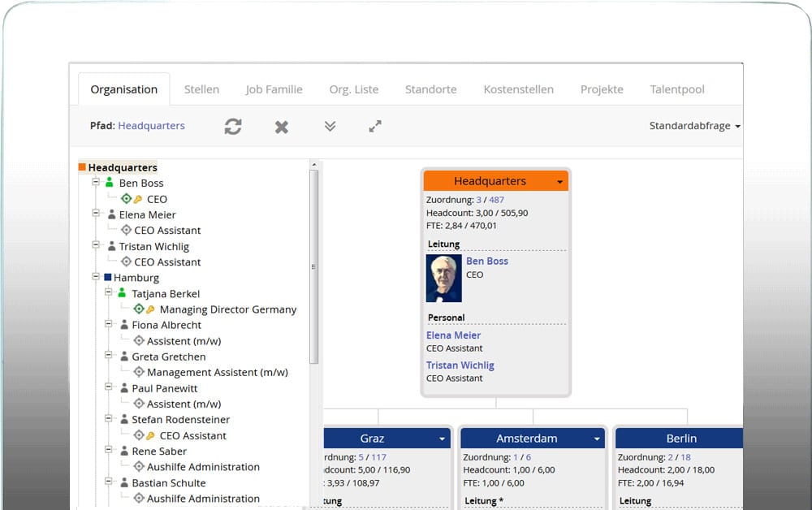Click target icon beside Management Assistent (m/w)
The image size is (812, 510).
(139, 372)
